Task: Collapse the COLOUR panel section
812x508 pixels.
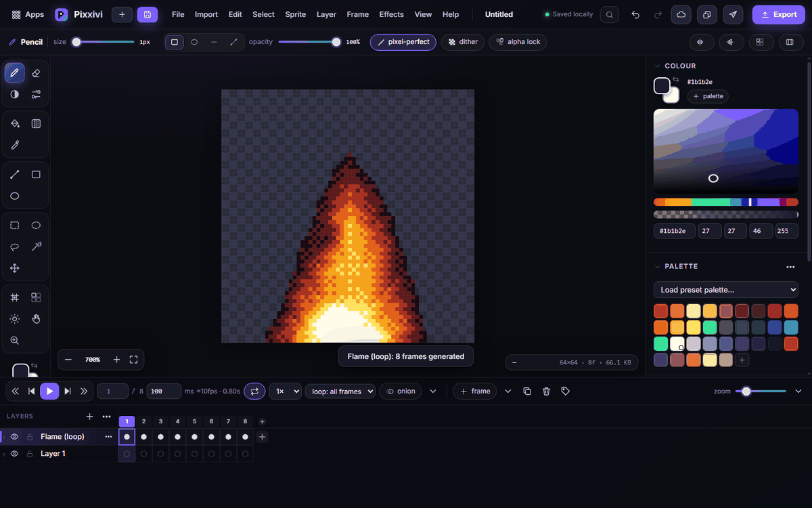Action: (656, 66)
